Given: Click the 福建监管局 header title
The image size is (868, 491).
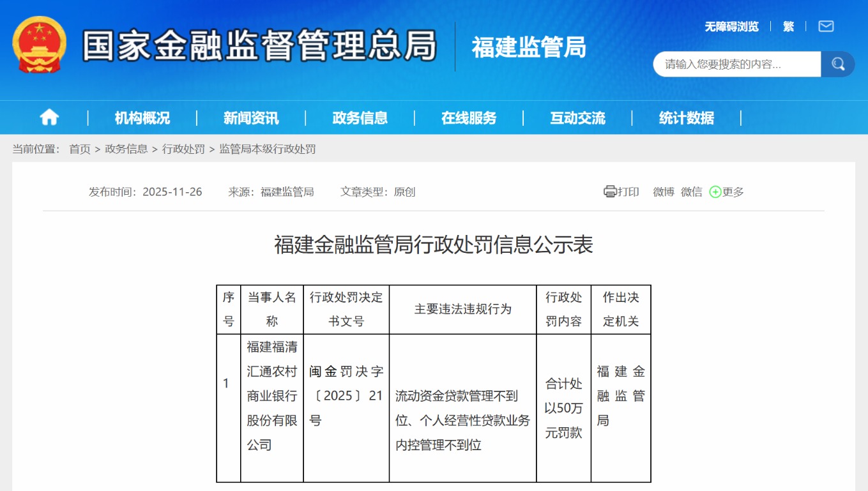Looking at the screenshot, I should 529,47.
